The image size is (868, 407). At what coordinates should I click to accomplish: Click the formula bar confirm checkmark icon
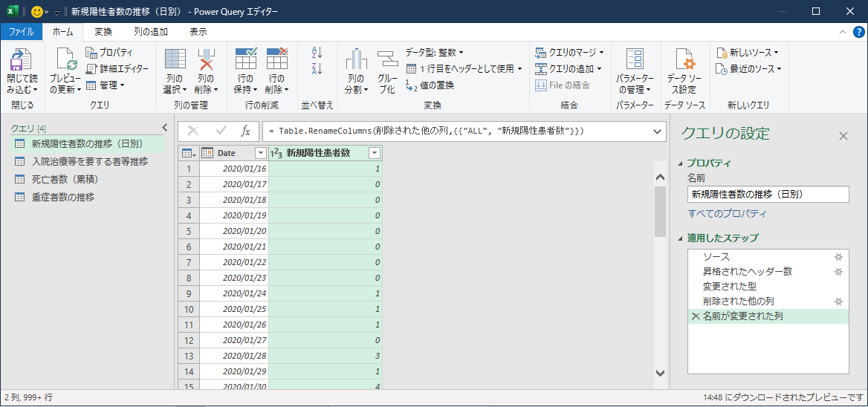tap(221, 131)
